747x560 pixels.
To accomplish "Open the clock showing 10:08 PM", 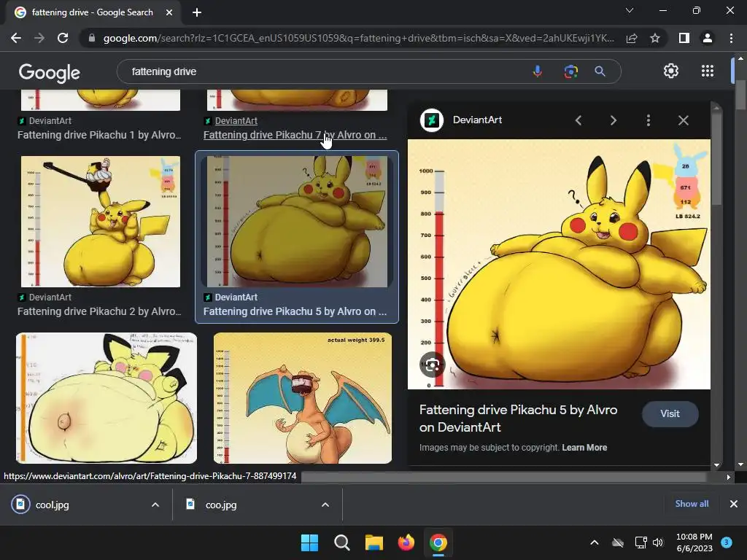I will coord(694,542).
